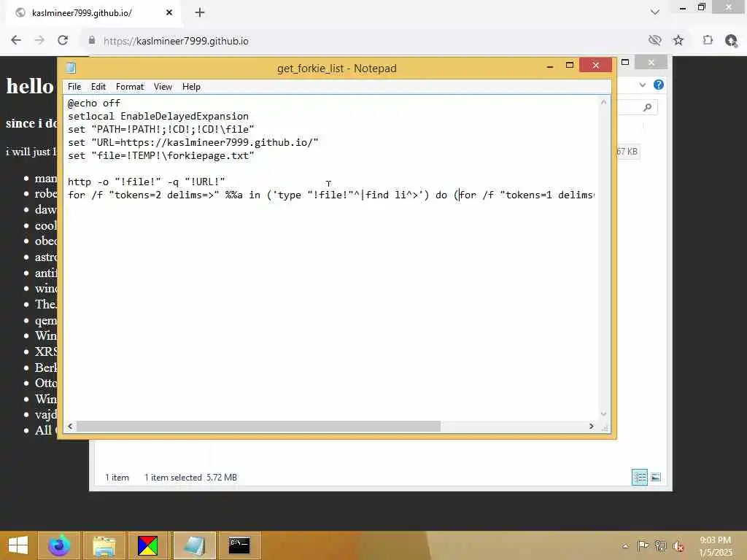Screen dimensions: 747x560
Task: Click the line setting forkiepage.txt file
Action: [x=161, y=156]
